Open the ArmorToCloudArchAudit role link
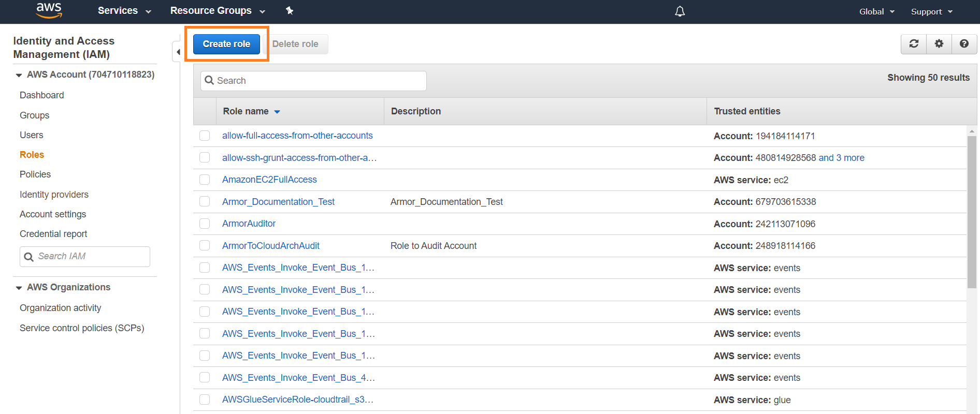980x414 pixels. coord(270,246)
